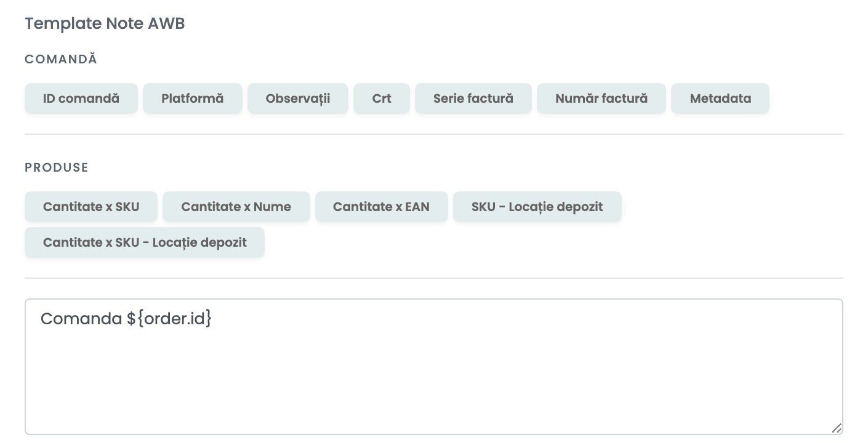
Task: Focus the template note text area
Action: coord(434,367)
